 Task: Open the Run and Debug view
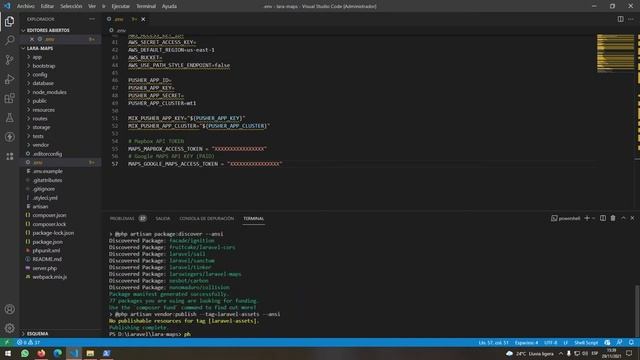coord(9,79)
